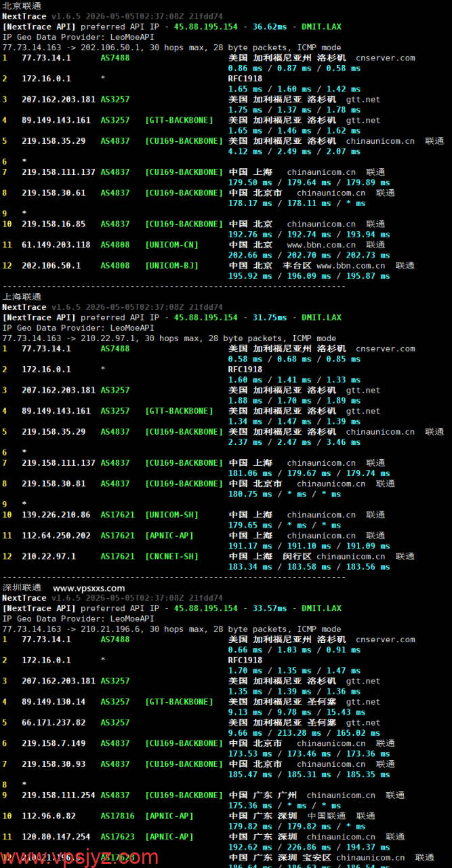
Task: Click hop IP 66.171.237.82
Action: pyautogui.click(x=54, y=723)
